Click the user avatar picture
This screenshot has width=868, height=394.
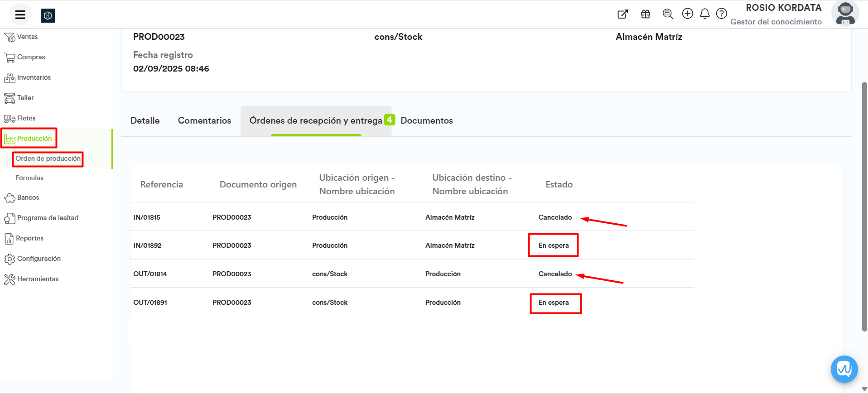pos(845,14)
